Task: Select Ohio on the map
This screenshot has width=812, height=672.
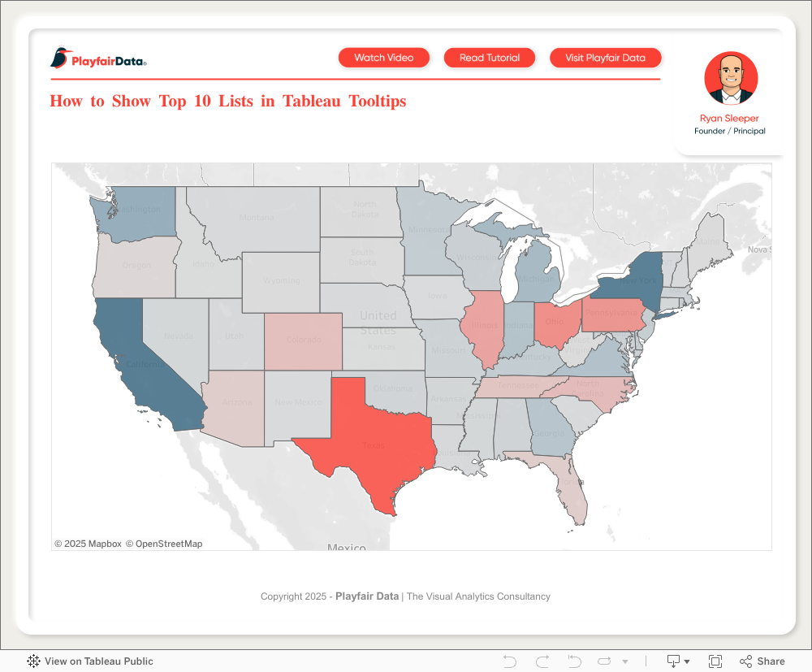Action: [555, 324]
